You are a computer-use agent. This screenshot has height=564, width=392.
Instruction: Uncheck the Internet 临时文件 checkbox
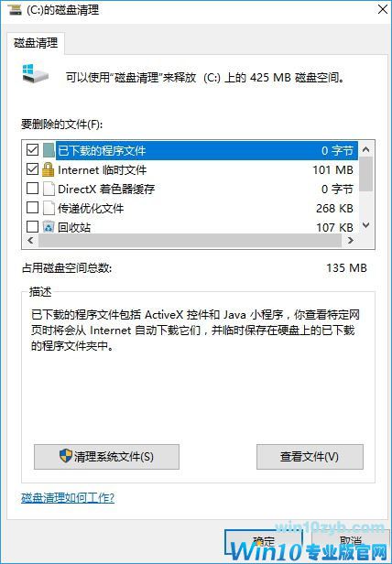(32, 169)
